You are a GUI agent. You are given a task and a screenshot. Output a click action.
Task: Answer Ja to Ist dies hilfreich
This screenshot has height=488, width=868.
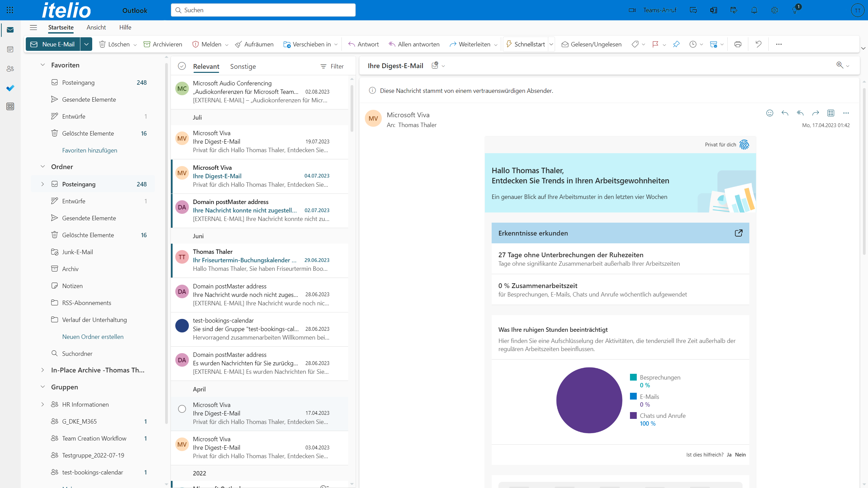[x=729, y=455]
